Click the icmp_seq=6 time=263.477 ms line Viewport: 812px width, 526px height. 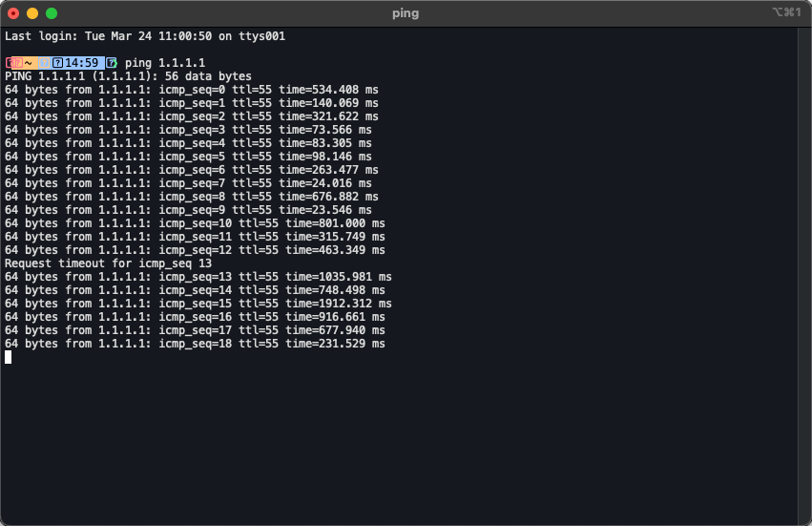[x=192, y=170]
